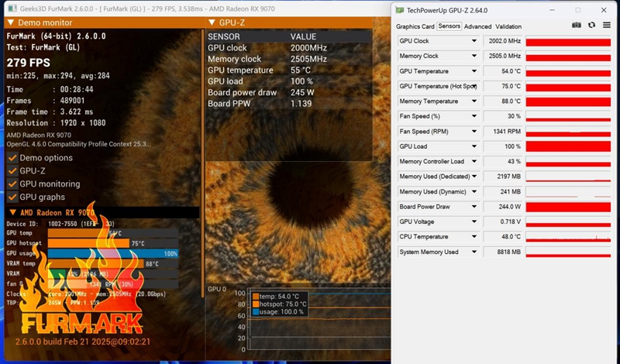The width and height of the screenshot is (620, 364).
Task: Open the Fan Speed (RPM) dropdown
Action: 474,131
